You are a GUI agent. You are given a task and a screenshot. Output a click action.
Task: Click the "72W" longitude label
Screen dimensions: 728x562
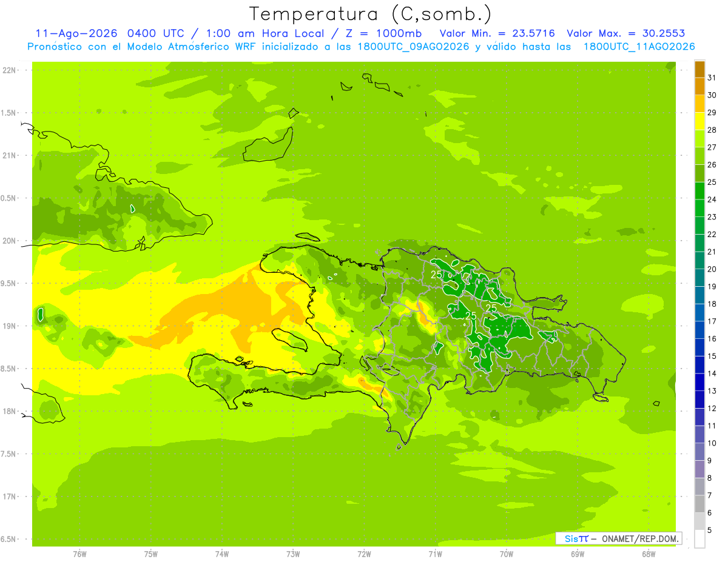(x=364, y=554)
